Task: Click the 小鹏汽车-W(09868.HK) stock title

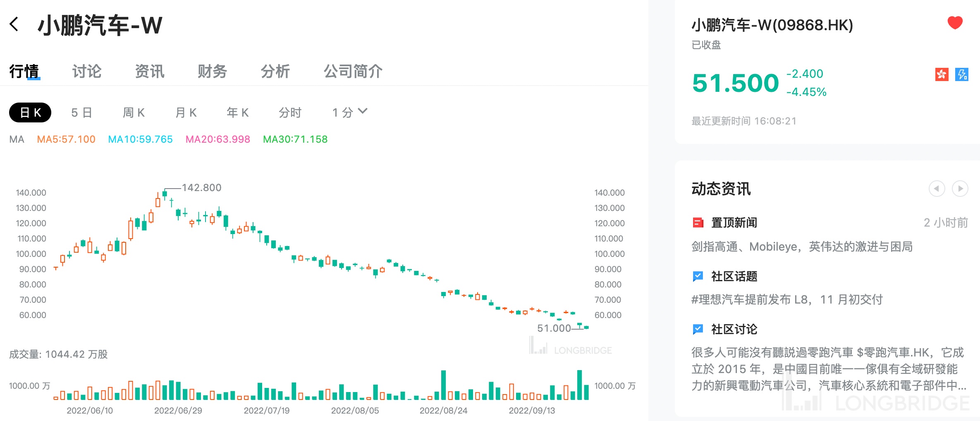Action: 772,25
